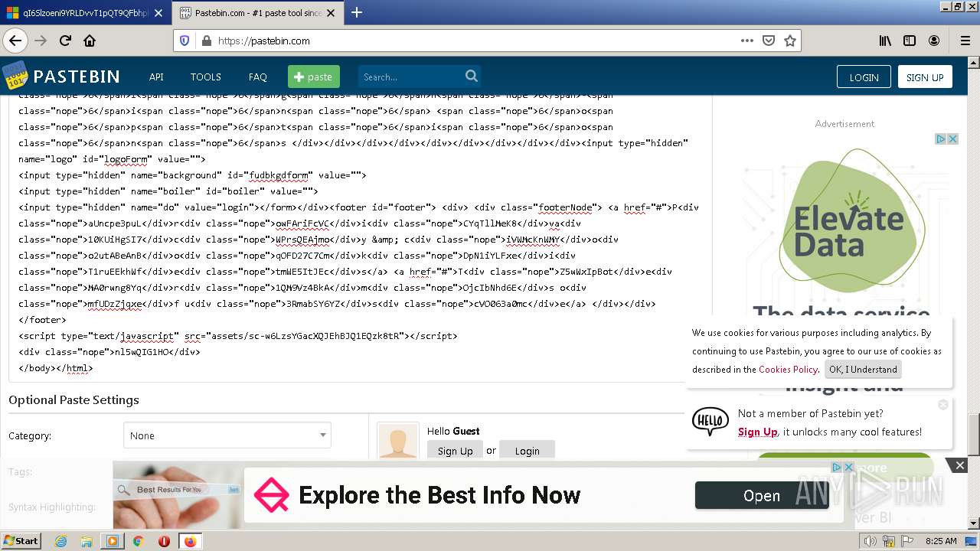Open page actions three-dot menu
Screen dimensions: 980x551
[x=746, y=41]
